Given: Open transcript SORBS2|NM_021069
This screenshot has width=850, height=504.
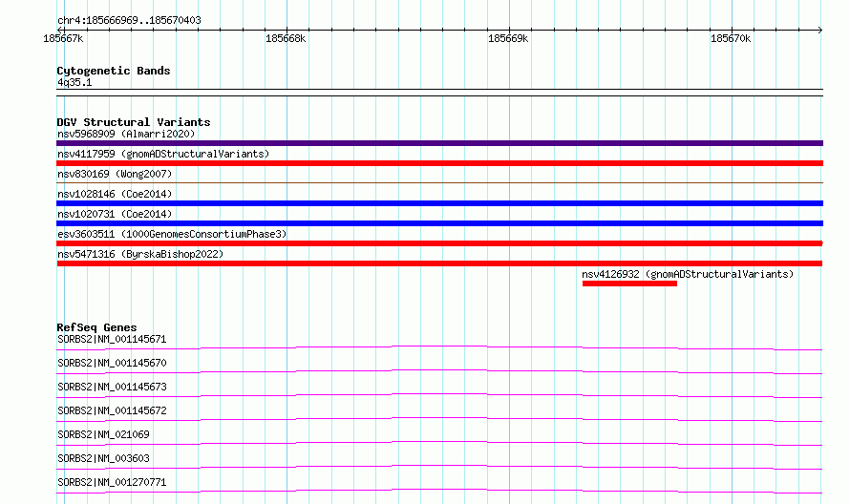Looking at the screenshot, I should tap(103, 434).
